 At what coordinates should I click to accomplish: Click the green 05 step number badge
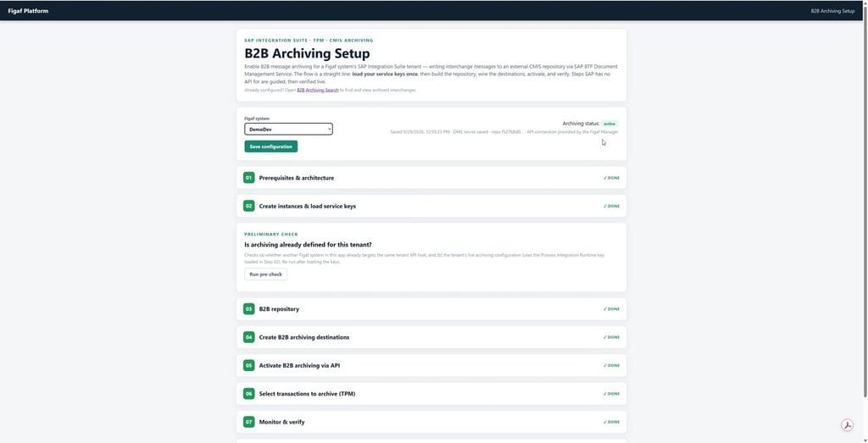tap(249, 365)
